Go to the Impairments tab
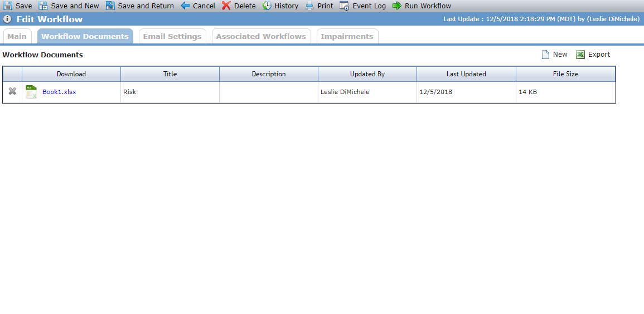 (x=347, y=36)
